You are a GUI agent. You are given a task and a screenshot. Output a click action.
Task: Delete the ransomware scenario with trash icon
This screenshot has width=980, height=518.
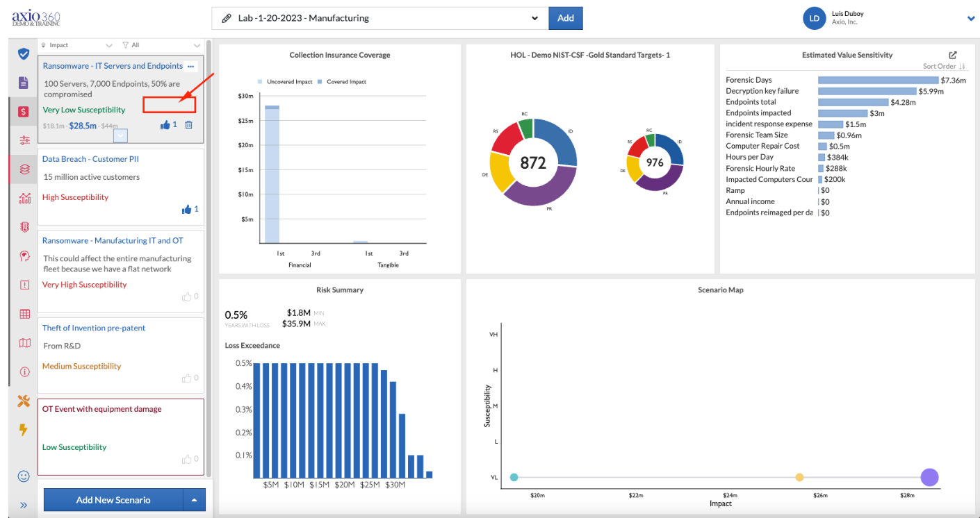click(x=189, y=125)
